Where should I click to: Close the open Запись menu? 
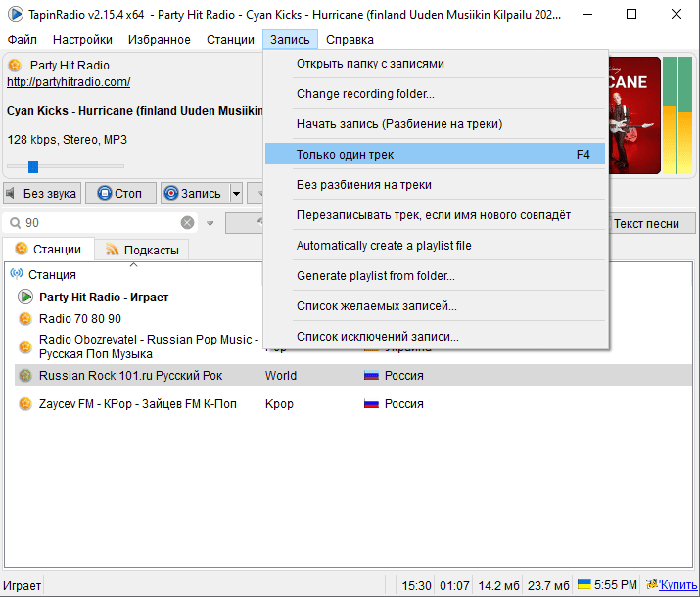click(x=290, y=40)
